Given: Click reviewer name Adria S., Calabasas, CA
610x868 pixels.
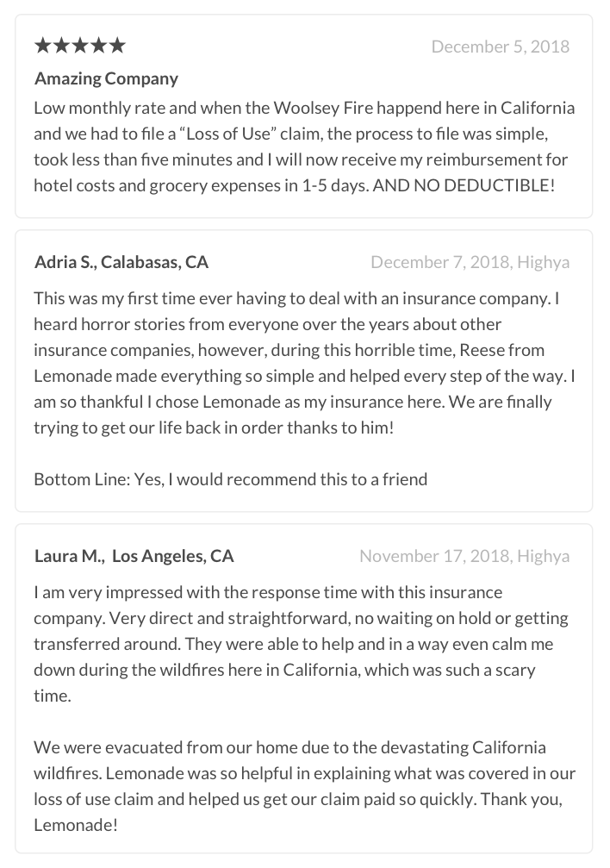Looking at the screenshot, I should tap(121, 262).
